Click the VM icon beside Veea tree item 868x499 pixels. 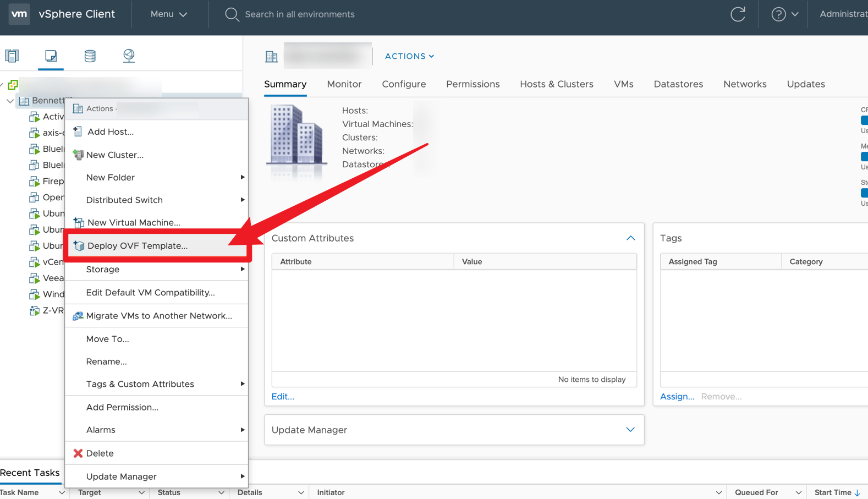[34, 278]
